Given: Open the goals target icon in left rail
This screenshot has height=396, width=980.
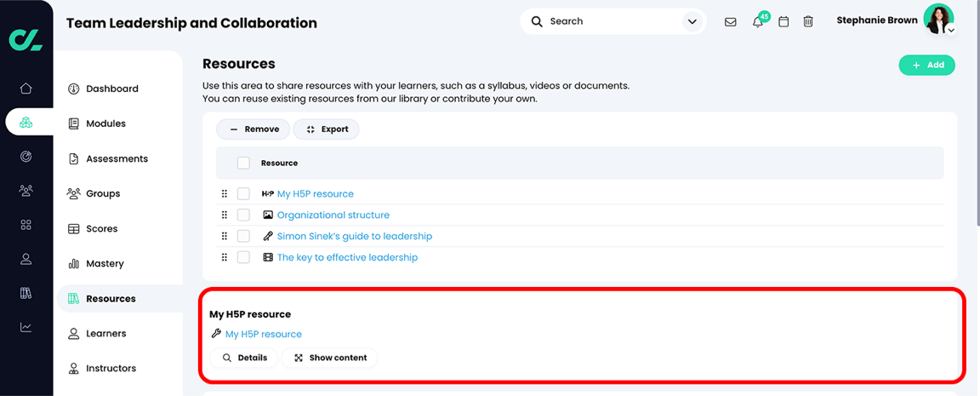Looking at the screenshot, I should tap(26, 157).
